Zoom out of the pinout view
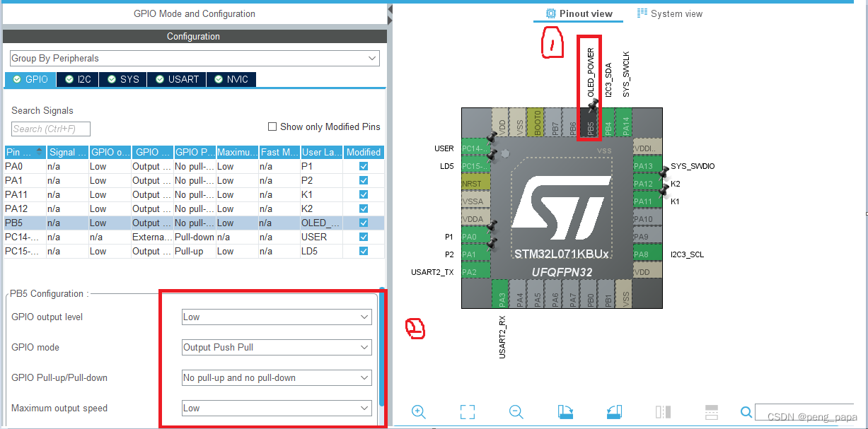Image resolution: width=868 pixels, height=429 pixels. (516, 412)
